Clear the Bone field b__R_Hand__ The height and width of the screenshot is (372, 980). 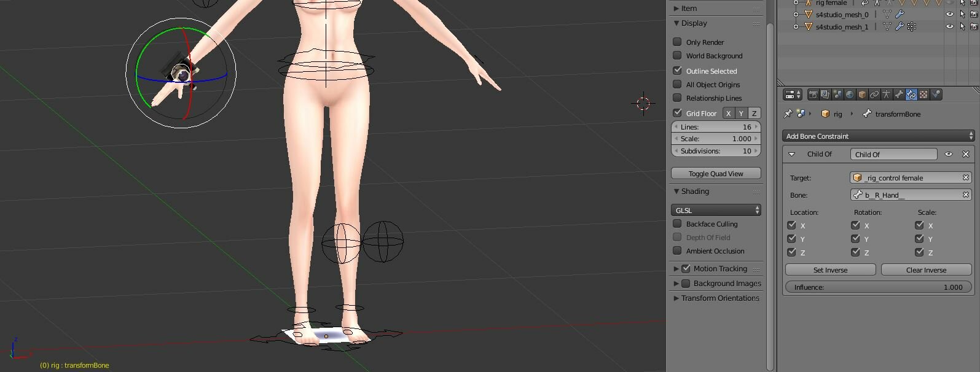pyautogui.click(x=966, y=195)
